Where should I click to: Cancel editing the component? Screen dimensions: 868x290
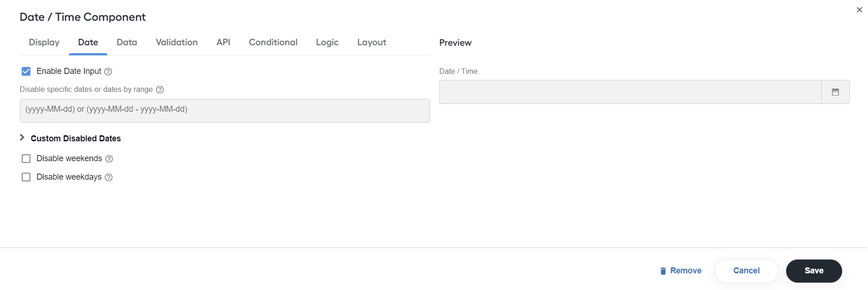click(746, 271)
